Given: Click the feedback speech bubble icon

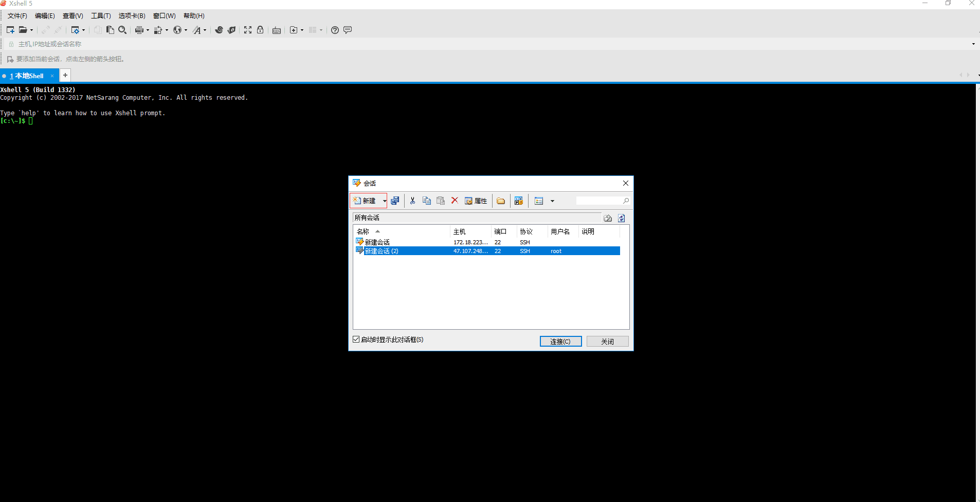Looking at the screenshot, I should point(348,30).
